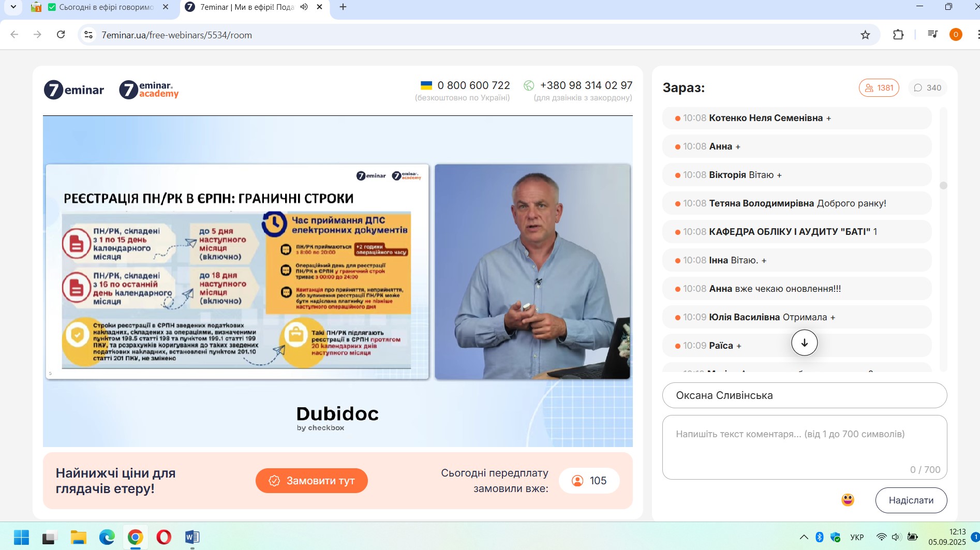Go forward in browser history

37,35
